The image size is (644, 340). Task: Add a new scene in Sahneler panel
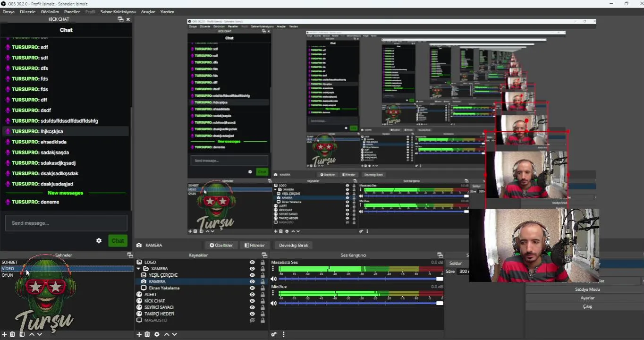4,334
